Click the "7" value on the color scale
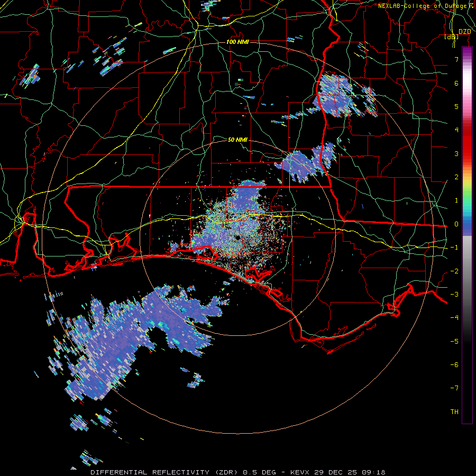 (x=456, y=59)
